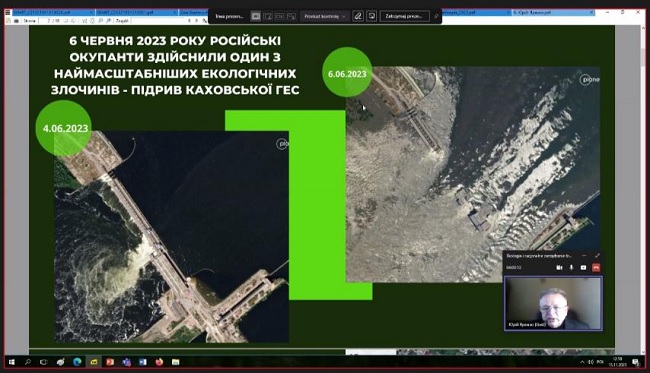Viewport: 650px width, 373px height.
Task: Mute microphone in Teams mini call window
Action: click(571, 268)
